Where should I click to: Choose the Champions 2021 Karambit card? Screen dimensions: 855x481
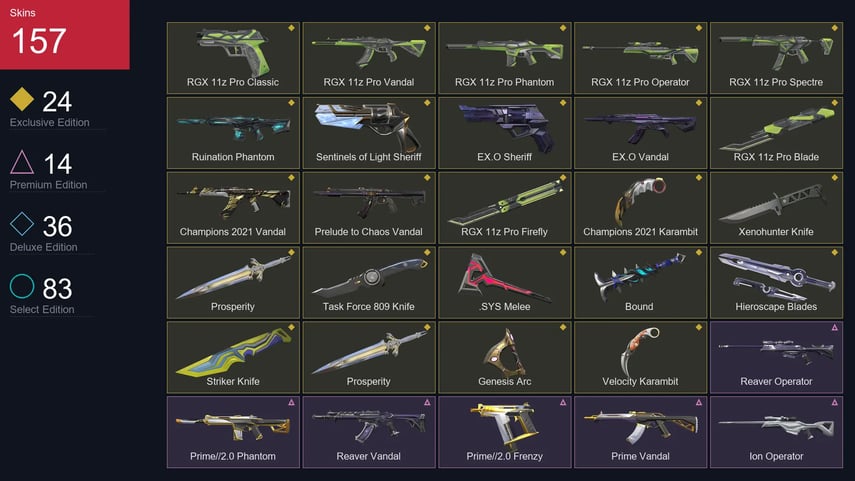pyautogui.click(x=640, y=207)
